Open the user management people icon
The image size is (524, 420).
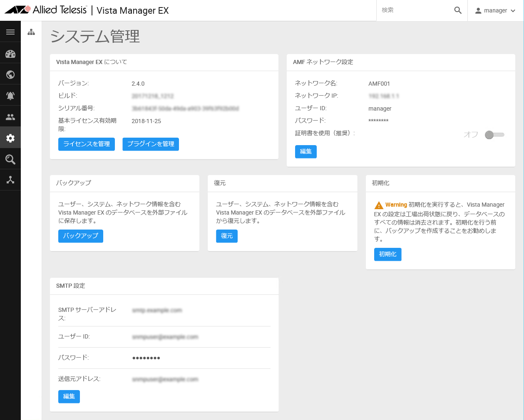[x=10, y=117]
